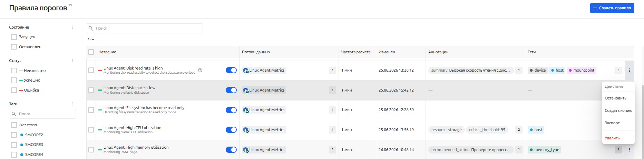Expand tags count 3 in Disk read rate row
Image resolution: width=644 pixels, height=159 pixels.
click(618, 70)
